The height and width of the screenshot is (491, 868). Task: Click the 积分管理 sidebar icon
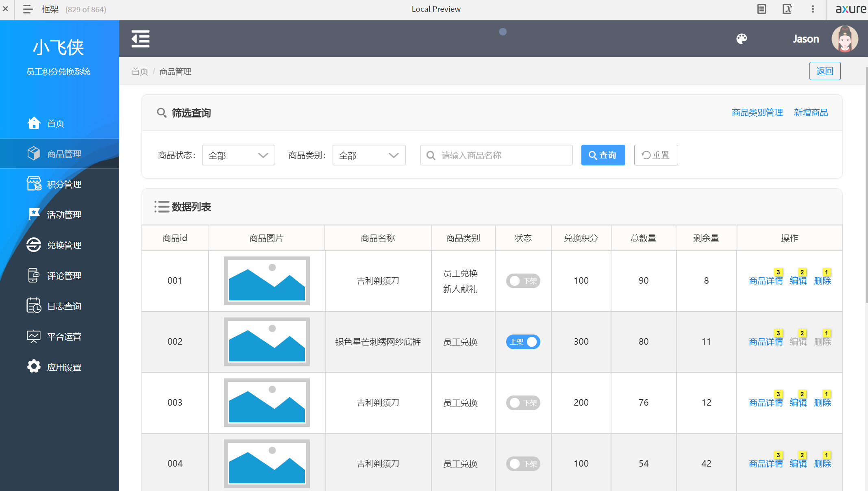35,185
